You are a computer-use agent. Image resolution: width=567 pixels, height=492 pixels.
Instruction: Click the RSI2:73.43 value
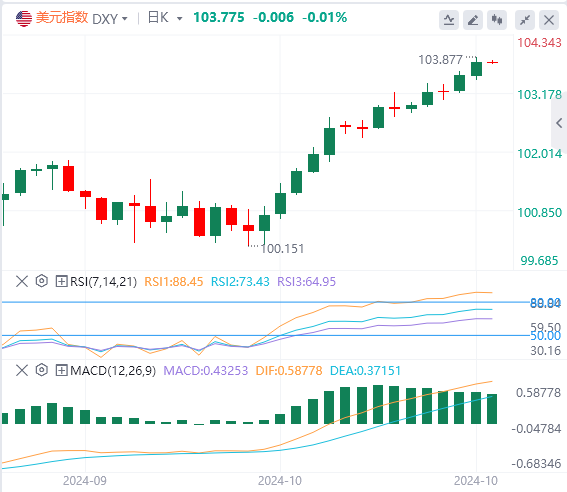[x=240, y=282]
